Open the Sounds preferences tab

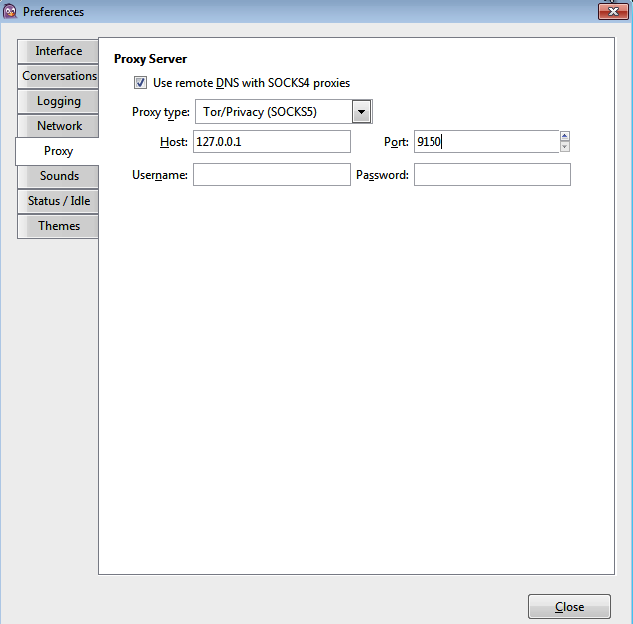pos(58,176)
